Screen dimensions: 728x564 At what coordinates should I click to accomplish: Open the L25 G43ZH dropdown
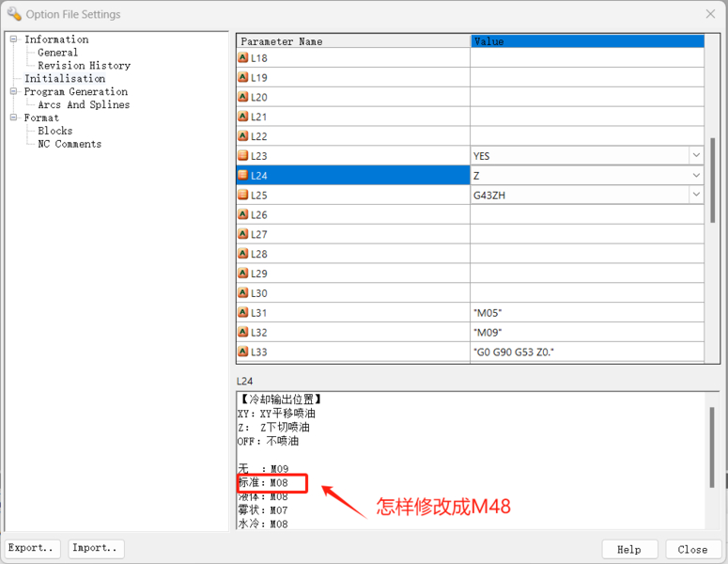click(x=696, y=195)
